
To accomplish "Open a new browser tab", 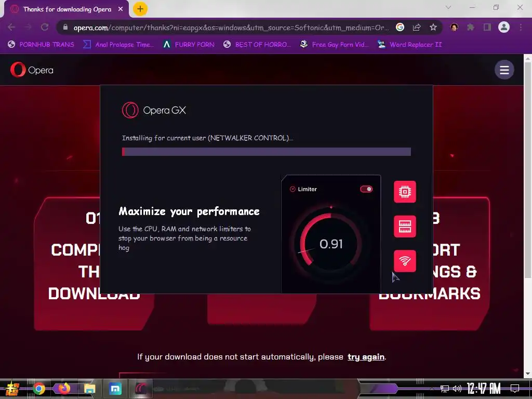I will 140,9.
